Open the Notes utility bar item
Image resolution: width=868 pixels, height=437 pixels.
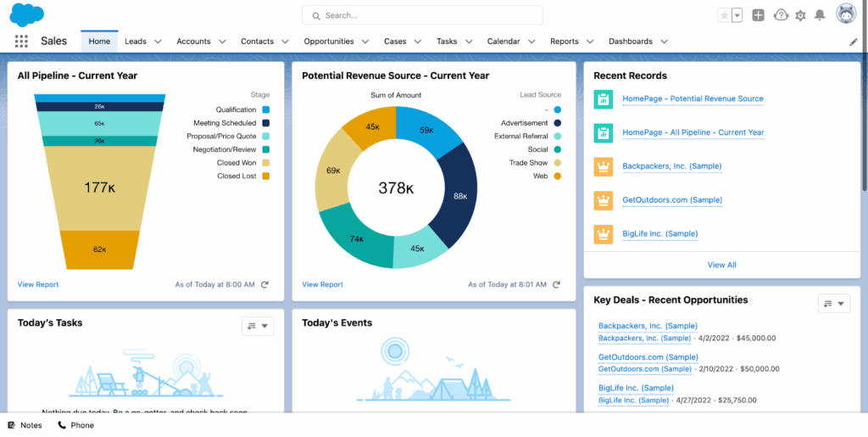(25, 425)
